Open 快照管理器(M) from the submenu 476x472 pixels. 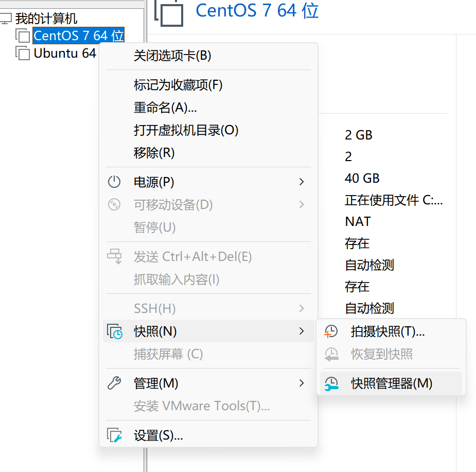pyautogui.click(x=392, y=383)
